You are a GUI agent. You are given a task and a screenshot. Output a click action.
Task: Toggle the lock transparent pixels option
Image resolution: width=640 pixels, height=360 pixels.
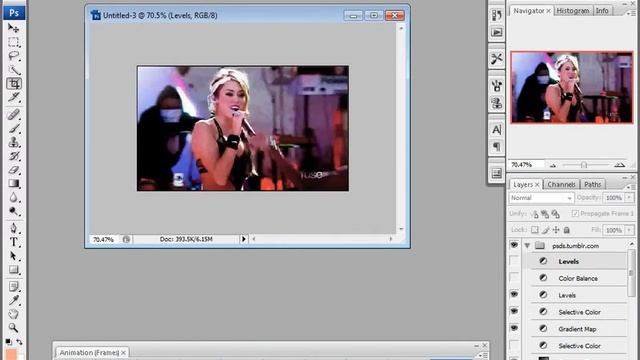click(x=535, y=230)
